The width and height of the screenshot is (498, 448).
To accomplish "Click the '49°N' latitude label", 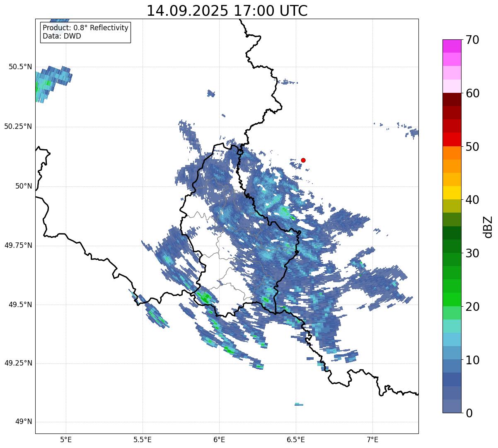I will 24,422.
